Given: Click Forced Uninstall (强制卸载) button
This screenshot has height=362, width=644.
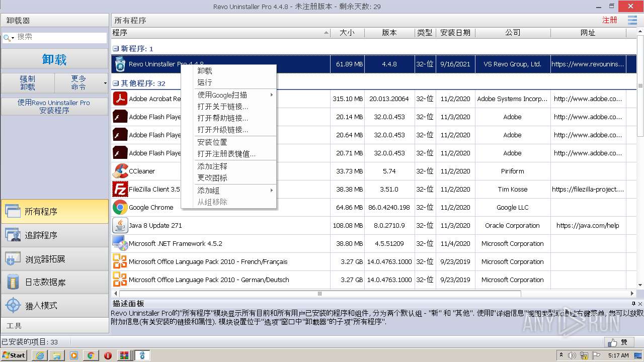Looking at the screenshot, I should [28, 83].
